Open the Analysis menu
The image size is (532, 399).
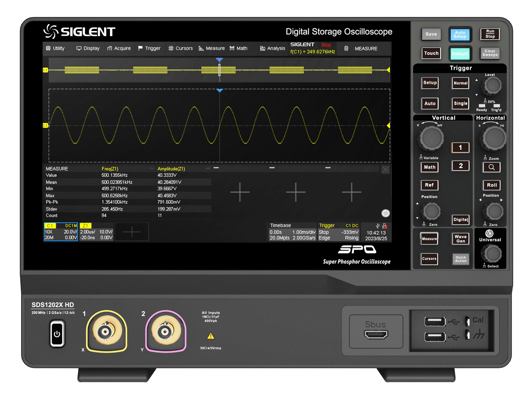coord(272,48)
